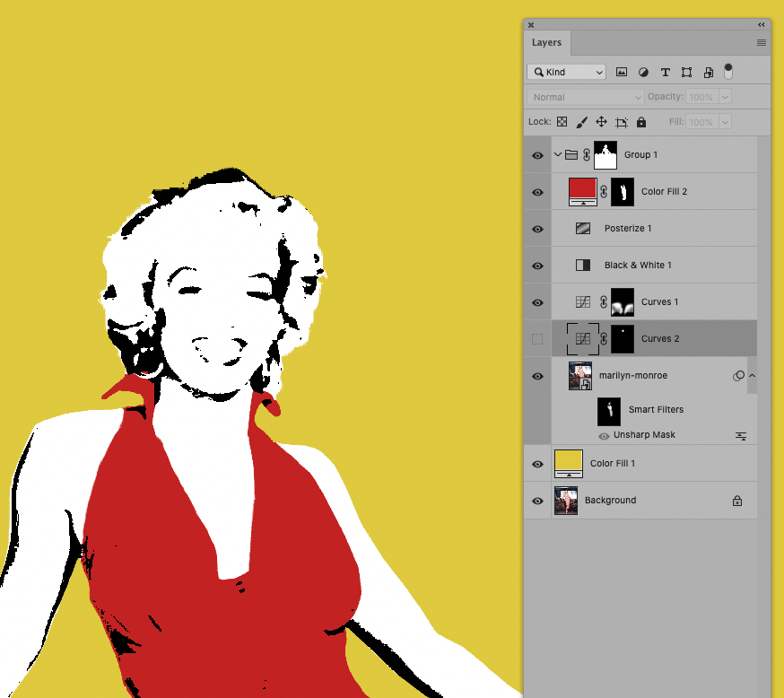Open Unsharp Mask filter blending options
This screenshot has height=698, width=784.
click(741, 435)
